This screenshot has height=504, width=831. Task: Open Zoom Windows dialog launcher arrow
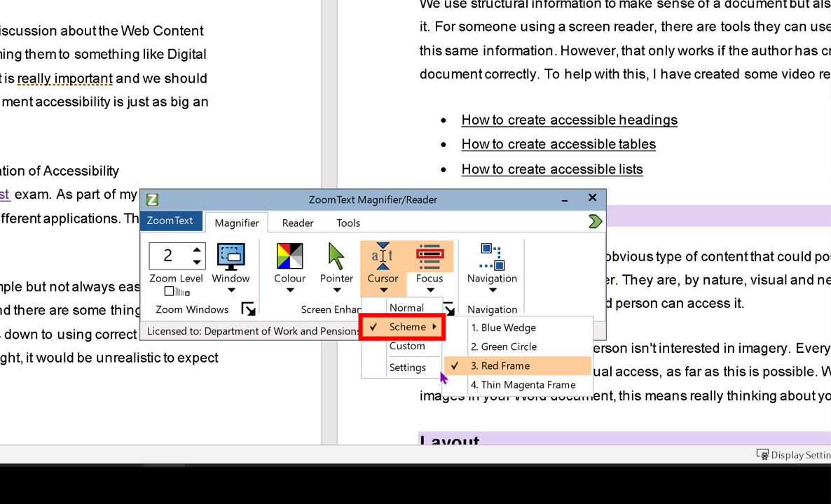tap(248, 309)
